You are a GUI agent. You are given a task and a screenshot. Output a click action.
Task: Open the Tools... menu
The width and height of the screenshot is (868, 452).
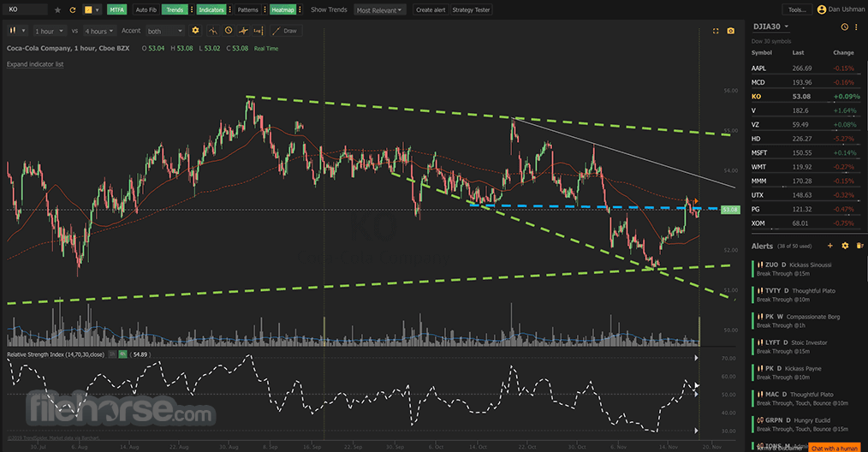point(797,10)
